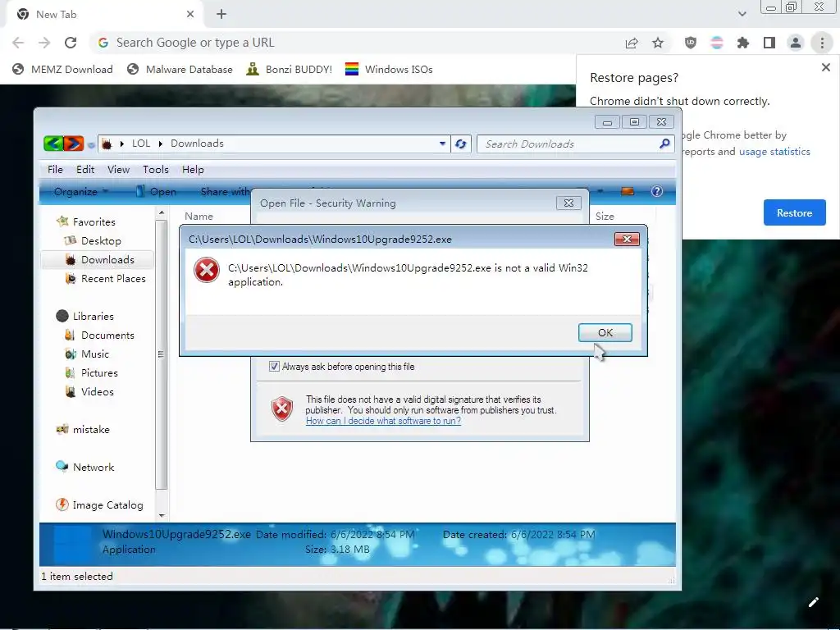Toggle Always ask before opening this file
This screenshot has width=840, height=630.
tap(274, 367)
